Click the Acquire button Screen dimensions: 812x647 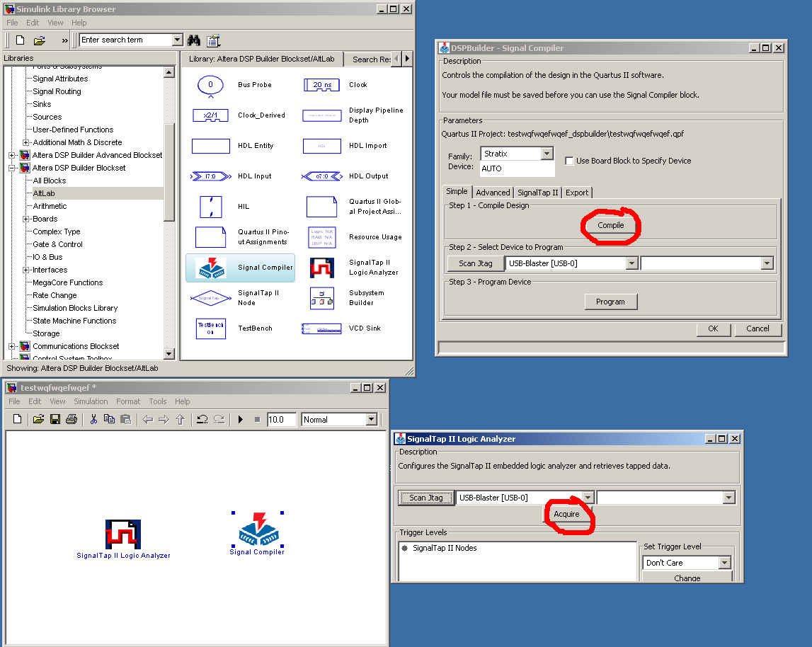(566, 514)
